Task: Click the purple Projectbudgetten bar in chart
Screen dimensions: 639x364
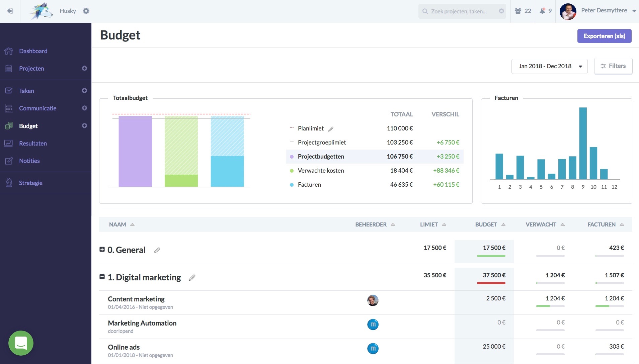Action: 135,151
